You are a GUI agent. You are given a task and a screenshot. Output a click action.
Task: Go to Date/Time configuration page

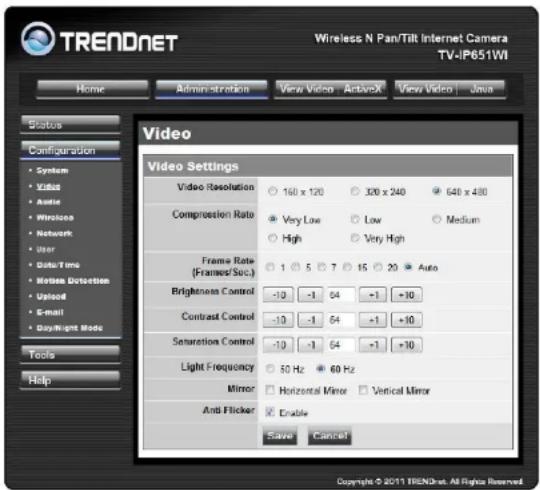[x=58, y=265]
